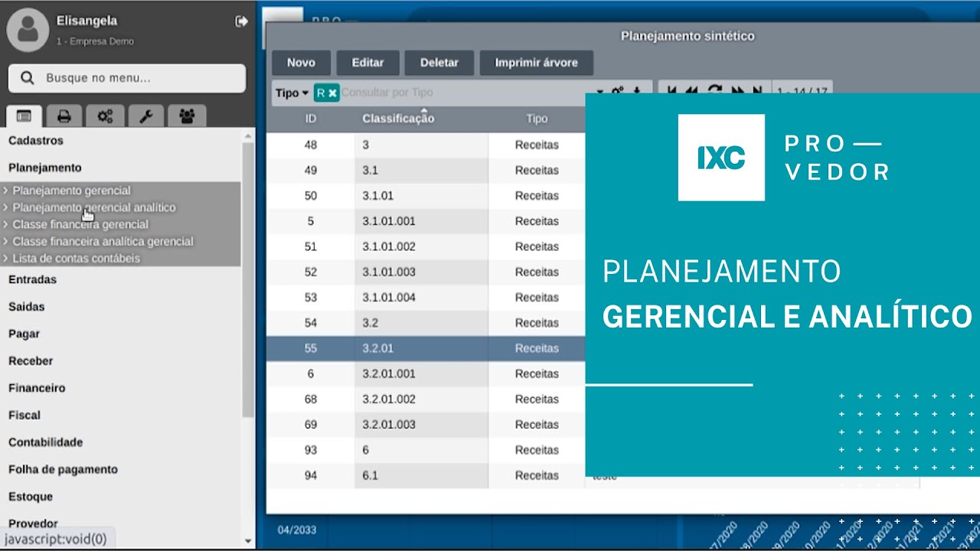Expand the Fiscal menu section
980x551 pixels.
pyautogui.click(x=24, y=416)
